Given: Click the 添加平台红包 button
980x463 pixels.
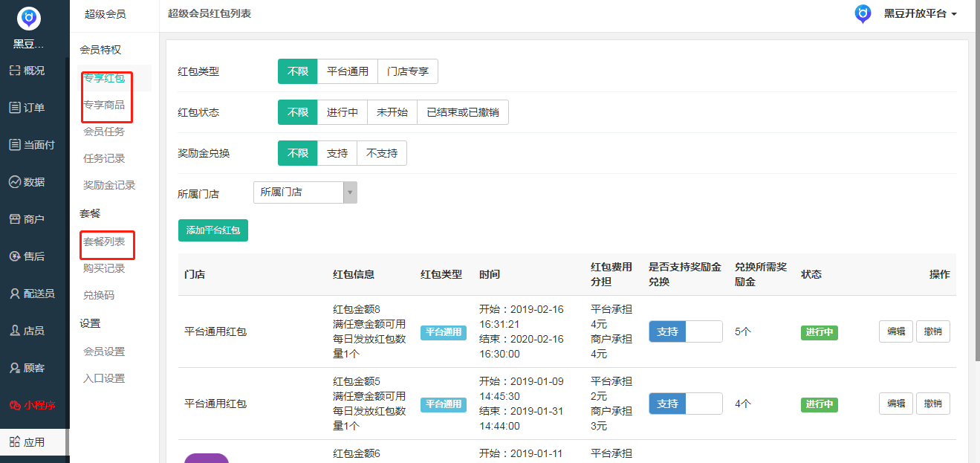Looking at the screenshot, I should click(213, 230).
